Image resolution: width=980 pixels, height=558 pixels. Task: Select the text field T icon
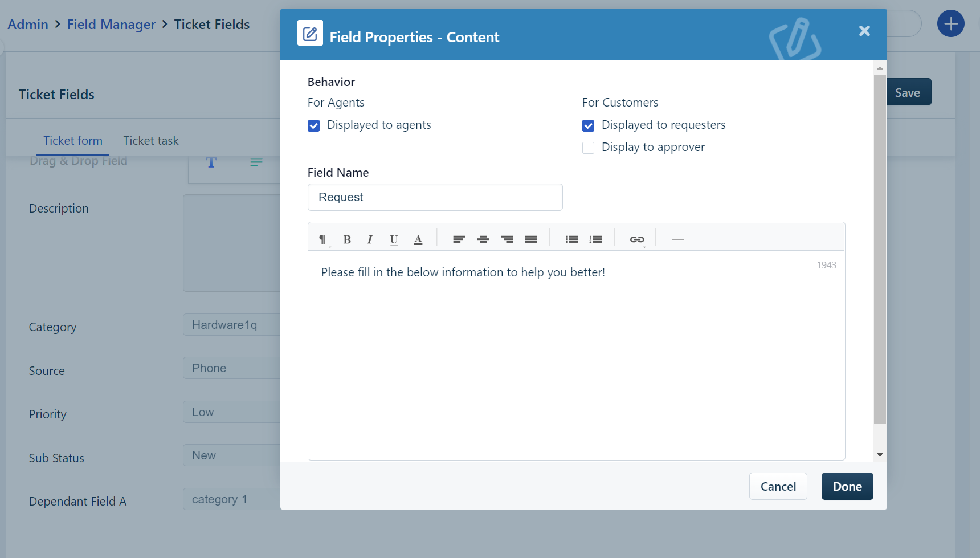coord(211,162)
